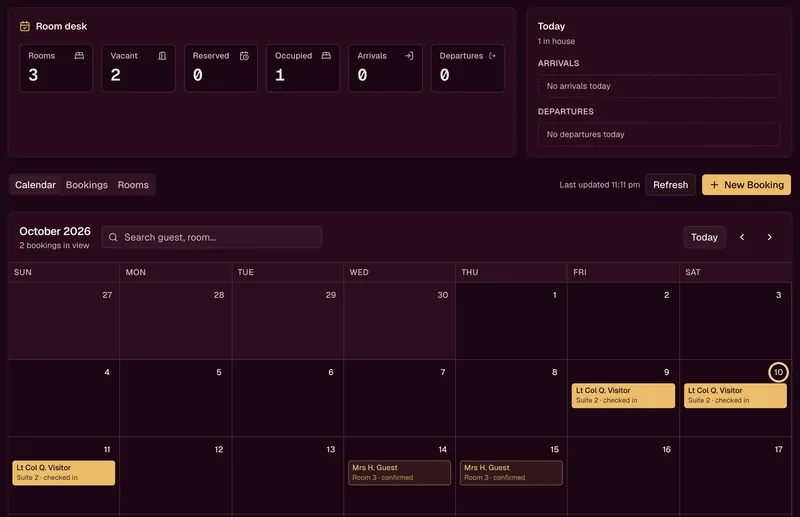
Task: Click '2 bookings in view' text
Action: point(54,245)
